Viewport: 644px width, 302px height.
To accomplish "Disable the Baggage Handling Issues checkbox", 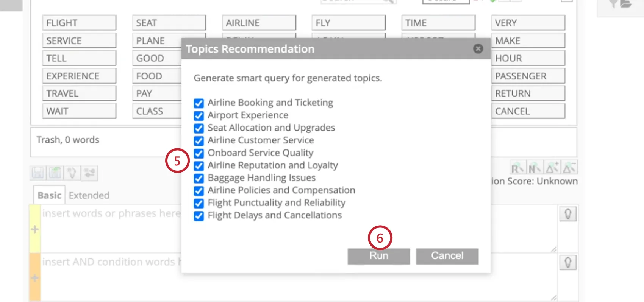I will click(x=199, y=178).
